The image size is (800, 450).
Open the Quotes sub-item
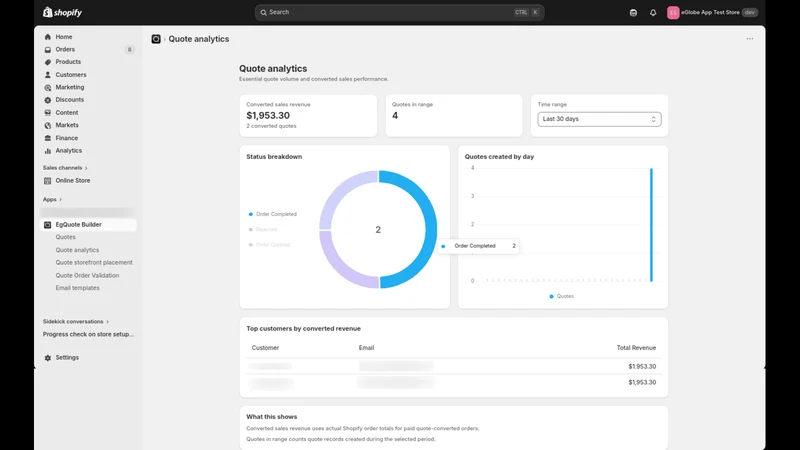click(65, 237)
